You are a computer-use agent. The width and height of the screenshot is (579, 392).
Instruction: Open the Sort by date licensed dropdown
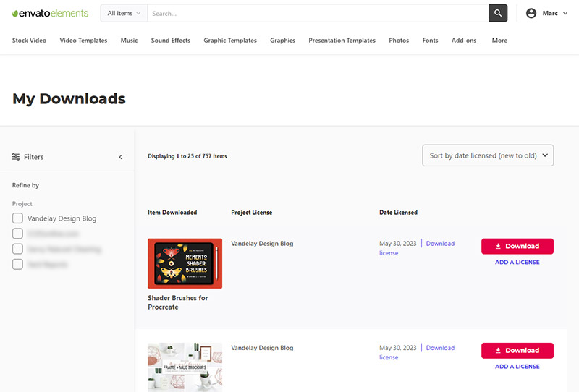point(488,155)
